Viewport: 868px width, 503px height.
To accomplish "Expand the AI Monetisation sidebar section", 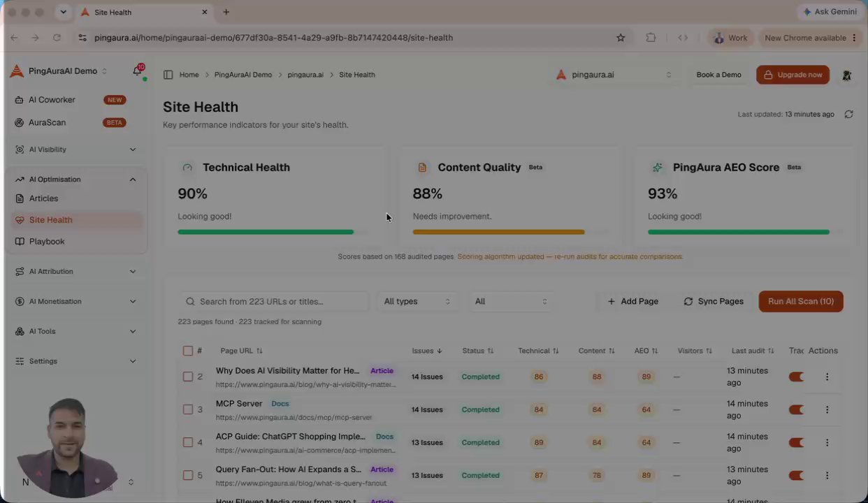I will pos(76,302).
